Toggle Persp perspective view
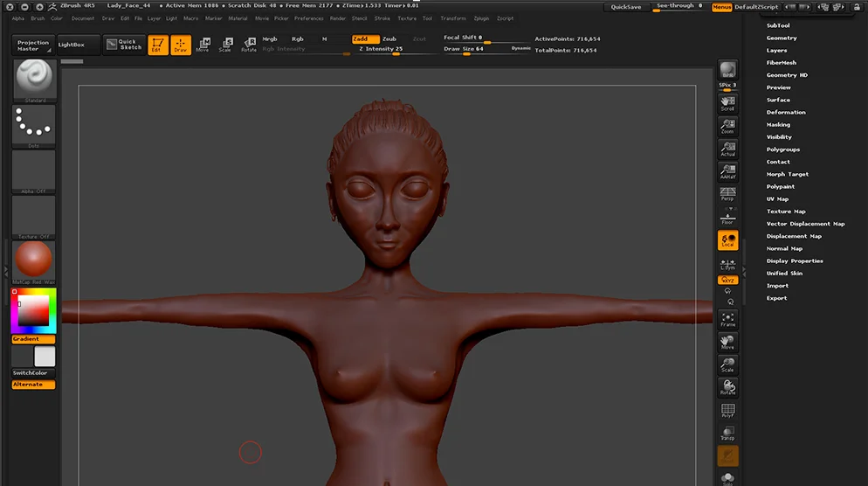Screen dimensions: 868x486 coord(727,194)
